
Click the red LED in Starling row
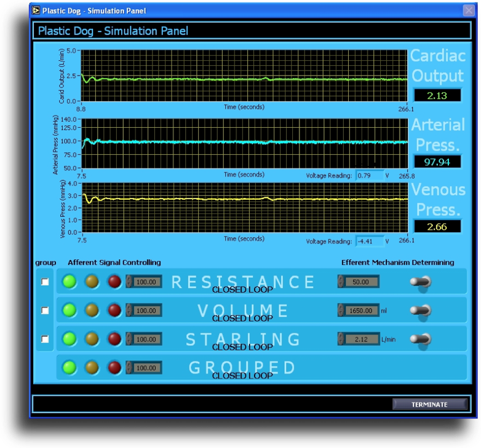[x=114, y=339]
